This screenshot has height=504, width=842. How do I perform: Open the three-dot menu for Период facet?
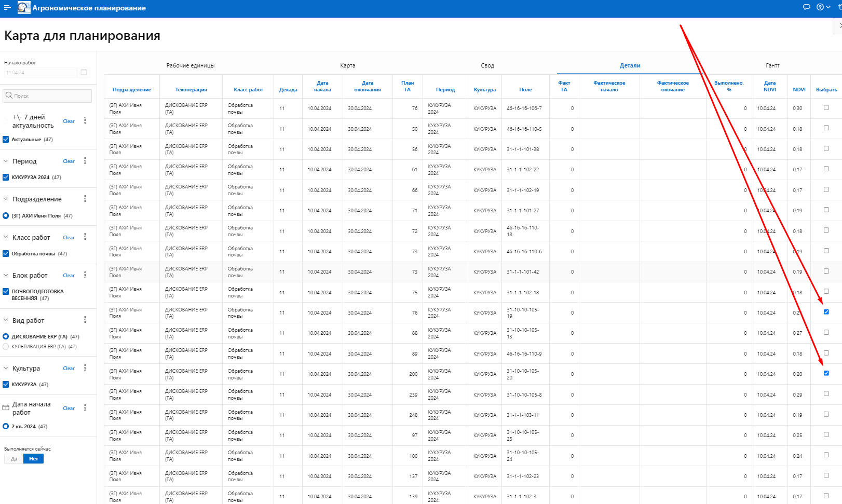[x=85, y=161]
